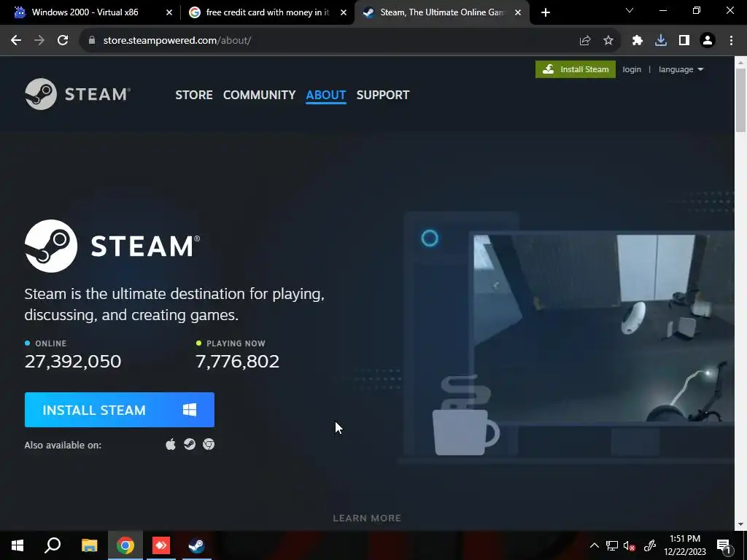This screenshot has height=560, width=747.
Task: Open Chrome tab search chevron
Action: 630,10
